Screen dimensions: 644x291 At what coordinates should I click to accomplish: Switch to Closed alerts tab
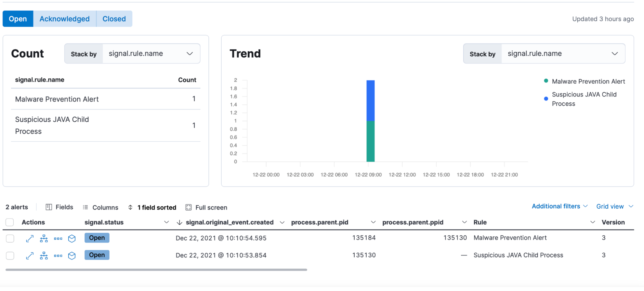click(x=114, y=19)
